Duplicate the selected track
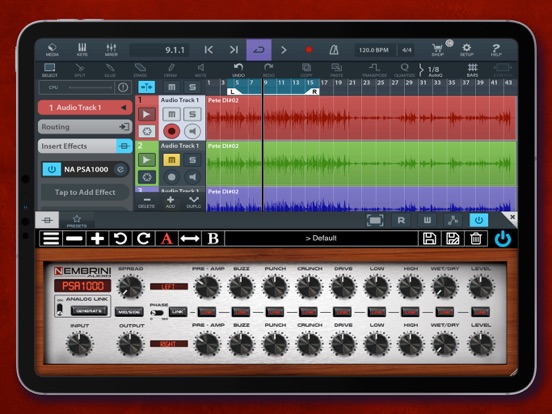 pos(194,202)
